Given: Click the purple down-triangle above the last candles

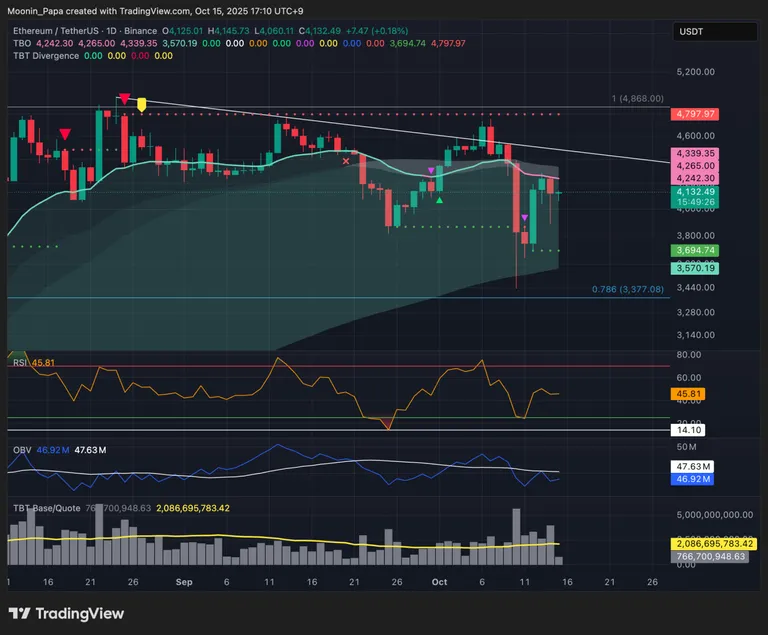Looking at the screenshot, I should (525, 216).
